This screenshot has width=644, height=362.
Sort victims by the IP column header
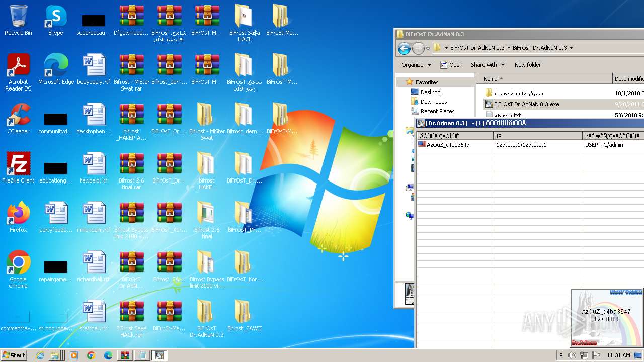pyautogui.click(x=538, y=136)
